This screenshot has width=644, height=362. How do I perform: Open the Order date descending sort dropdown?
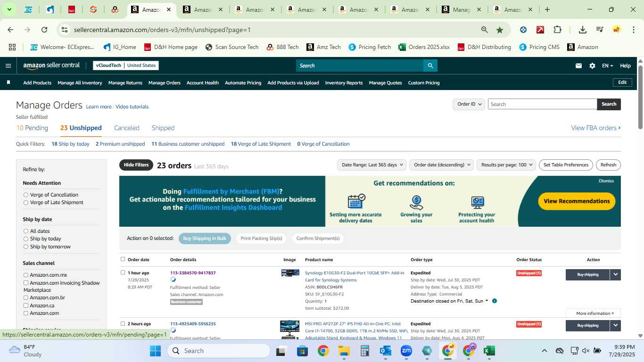(x=441, y=165)
